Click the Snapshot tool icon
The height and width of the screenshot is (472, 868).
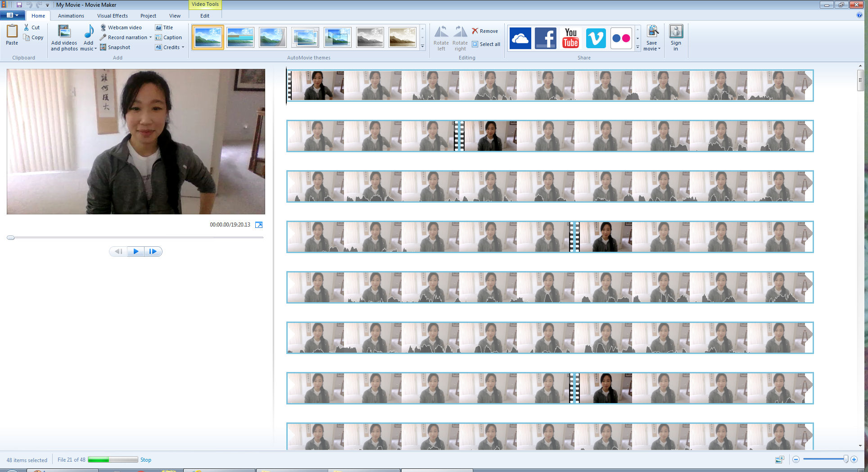tap(103, 47)
